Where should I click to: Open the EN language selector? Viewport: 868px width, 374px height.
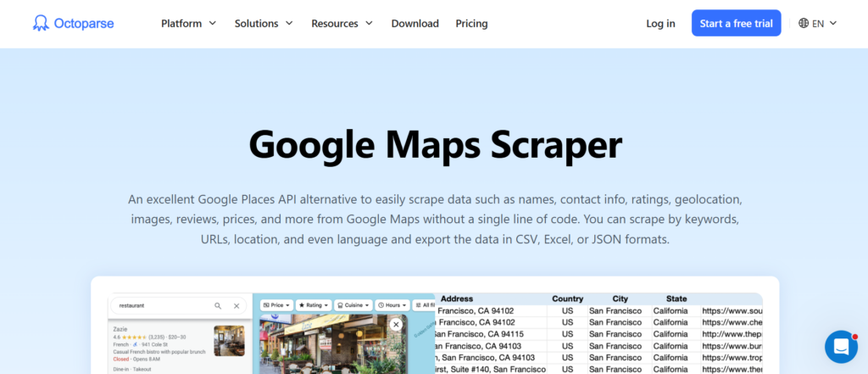[x=818, y=23]
